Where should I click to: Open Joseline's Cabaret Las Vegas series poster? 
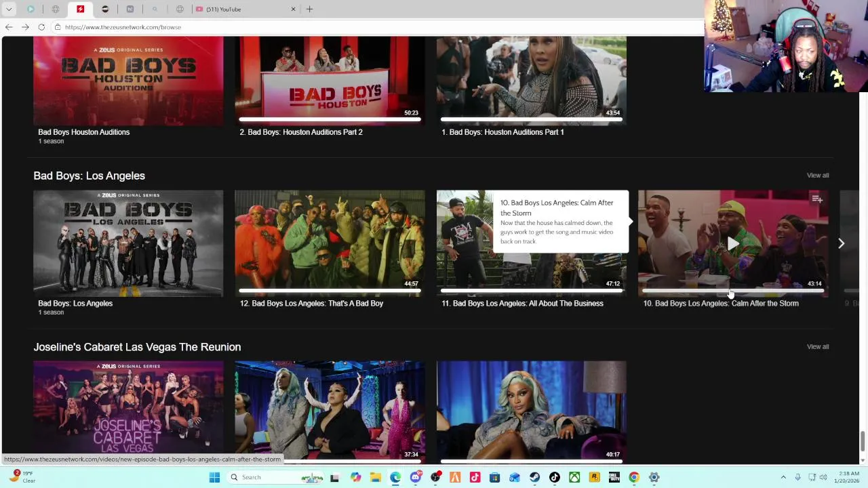128,411
